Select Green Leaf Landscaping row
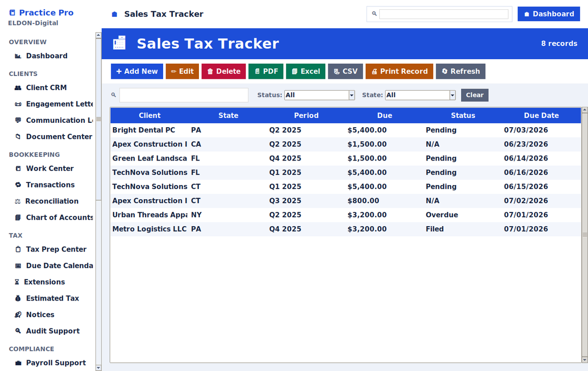Screen dimensions: 588x371 click(x=345, y=159)
